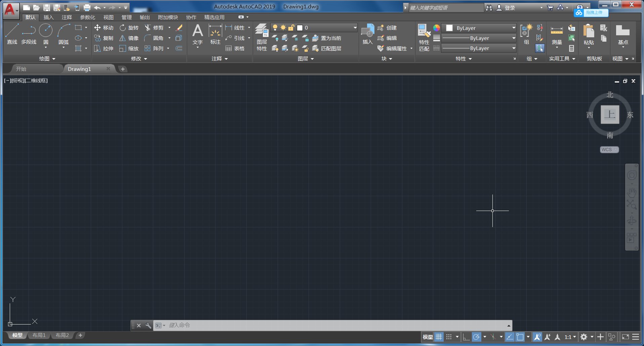This screenshot has height=346, width=644.
Task: Toggle isometric drafting in status bar
Action: (x=493, y=337)
